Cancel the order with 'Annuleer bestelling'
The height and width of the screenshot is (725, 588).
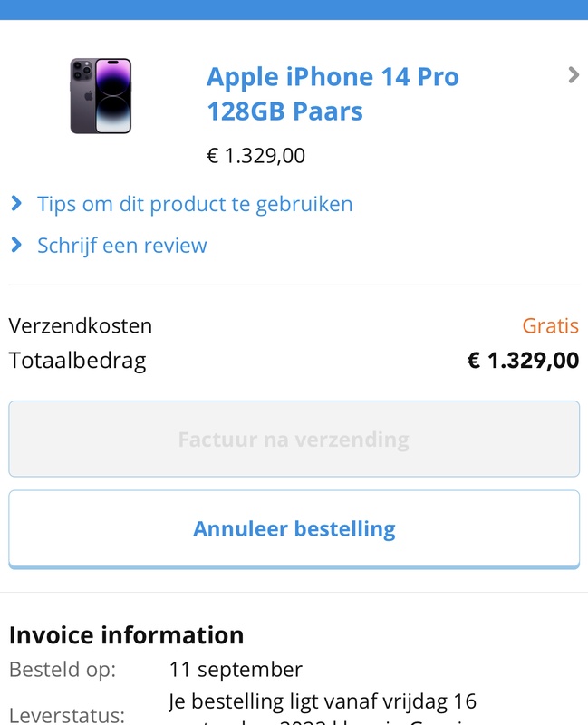(294, 529)
